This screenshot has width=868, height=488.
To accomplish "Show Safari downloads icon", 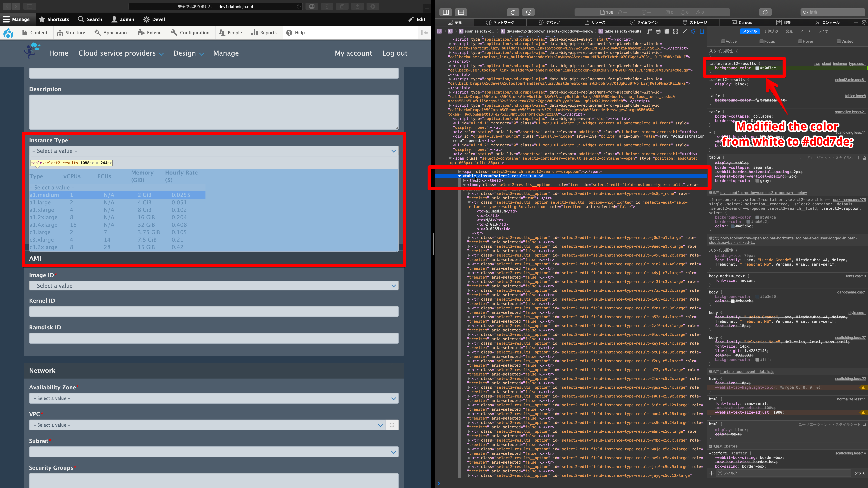I will click(x=373, y=6).
